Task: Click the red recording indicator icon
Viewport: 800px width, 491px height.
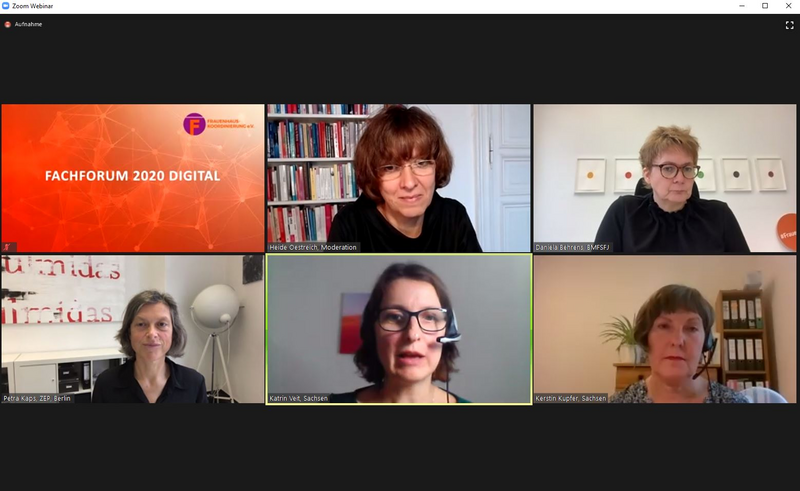Action: (x=8, y=24)
